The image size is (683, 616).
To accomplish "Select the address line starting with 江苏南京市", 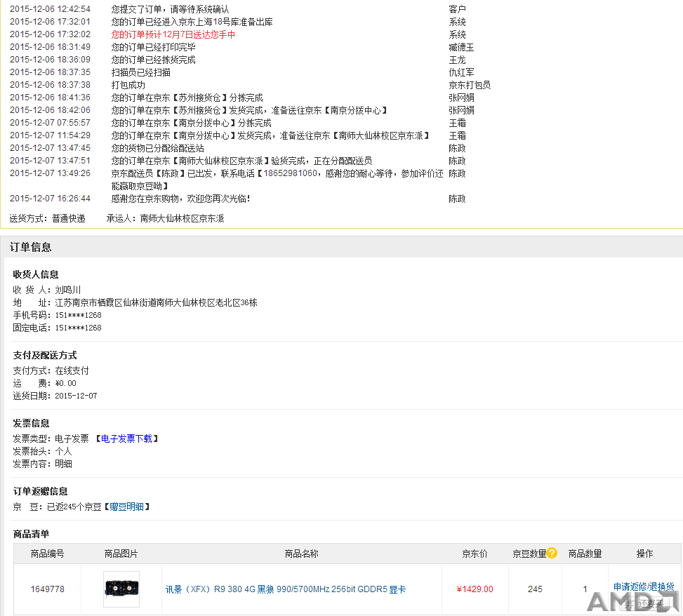I will pyautogui.click(x=156, y=302).
